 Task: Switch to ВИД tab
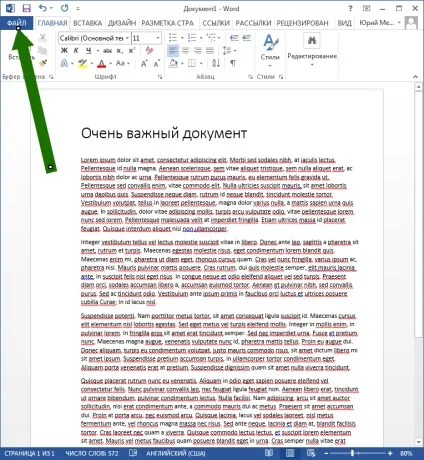click(x=344, y=23)
